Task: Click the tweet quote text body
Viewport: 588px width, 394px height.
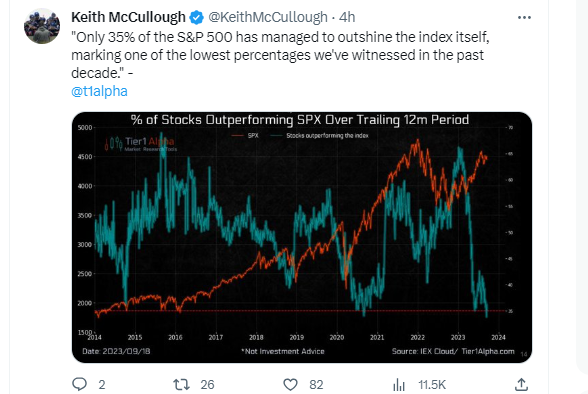Action: pos(280,55)
